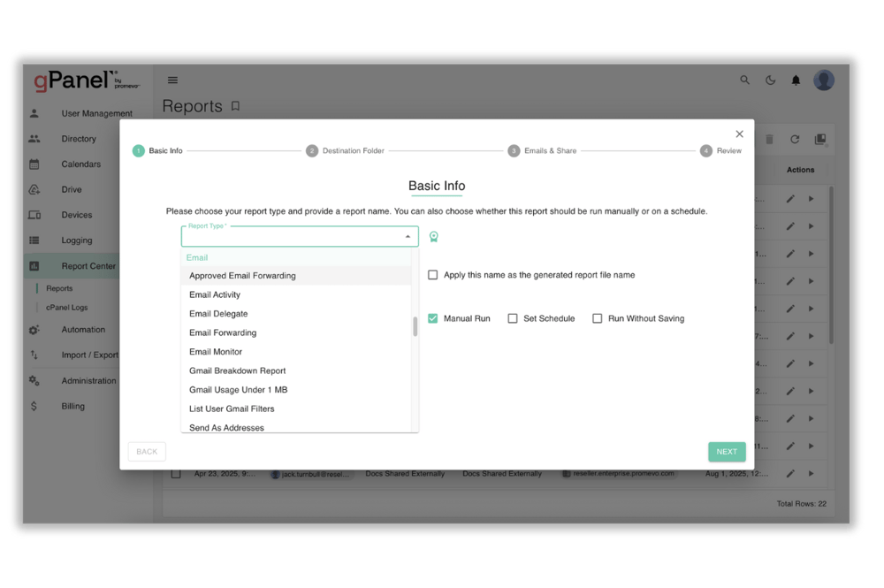Click the trash delete icon
This screenshot has width=884, height=588.
click(x=769, y=139)
